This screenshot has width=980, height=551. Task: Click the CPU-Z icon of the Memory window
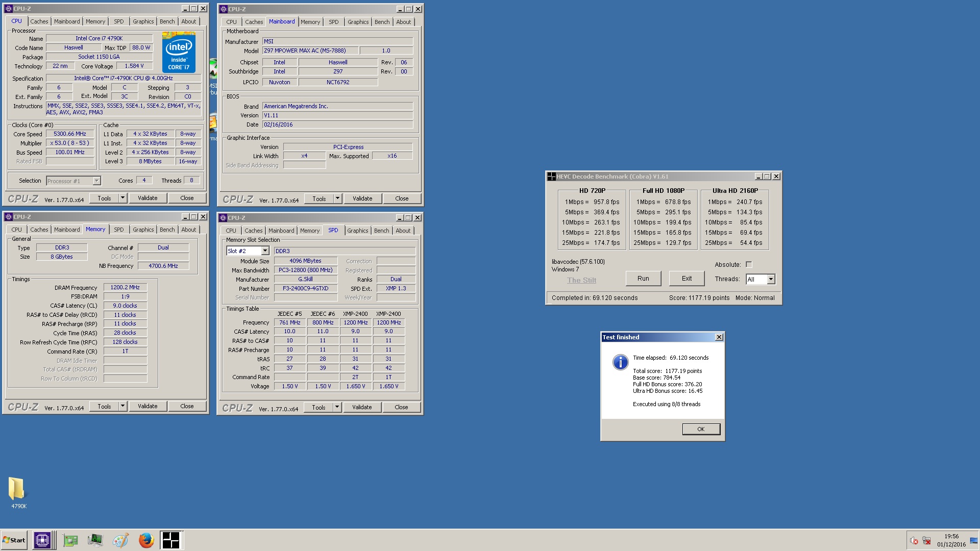click(x=8, y=217)
